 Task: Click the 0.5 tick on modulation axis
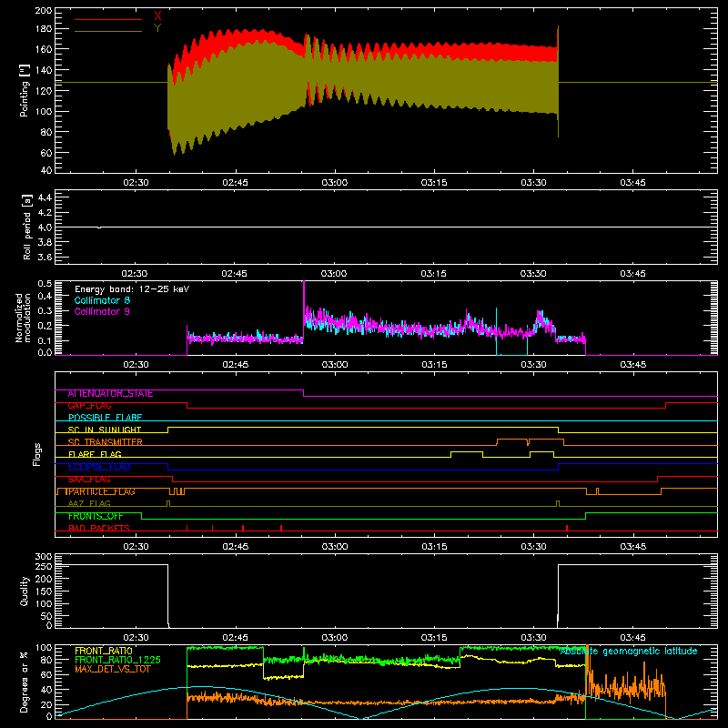pos(45,284)
